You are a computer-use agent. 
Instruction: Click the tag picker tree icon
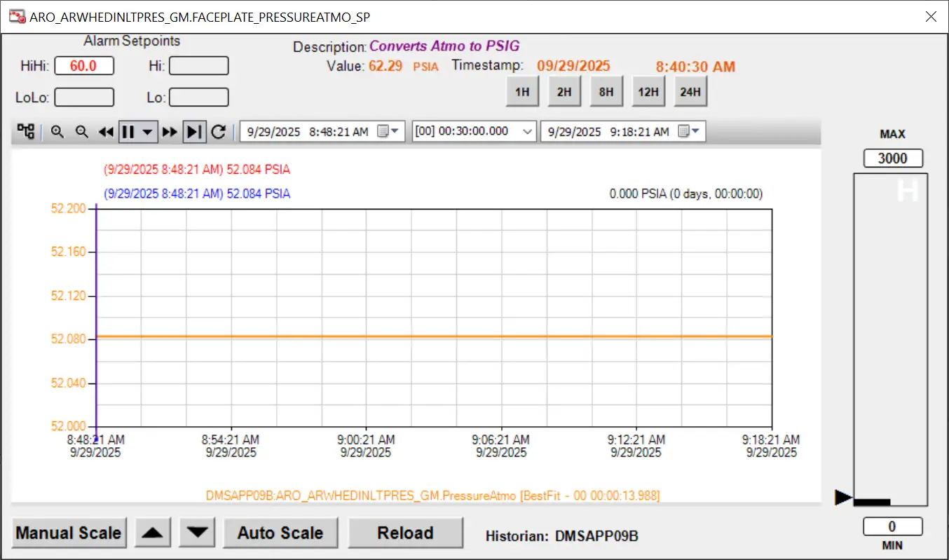pos(26,132)
